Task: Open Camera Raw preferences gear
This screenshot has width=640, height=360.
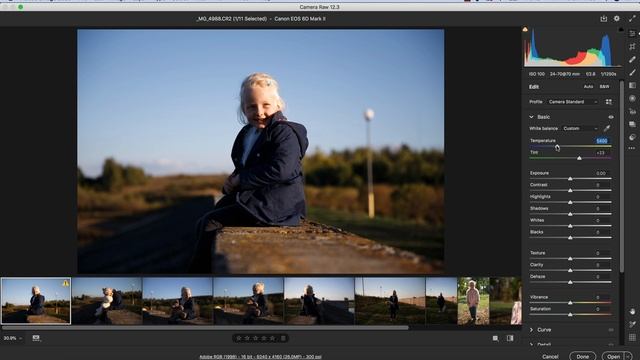Action: (x=617, y=18)
